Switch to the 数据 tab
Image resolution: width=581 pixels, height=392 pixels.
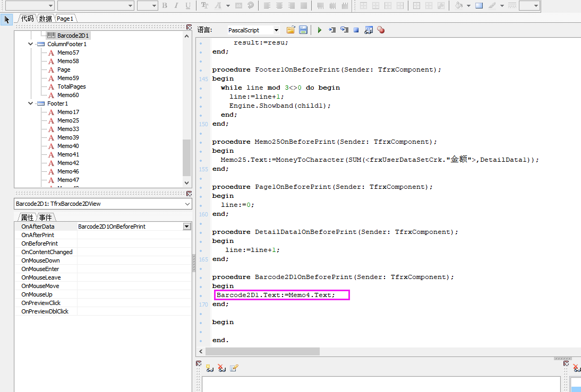pos(45,19)
